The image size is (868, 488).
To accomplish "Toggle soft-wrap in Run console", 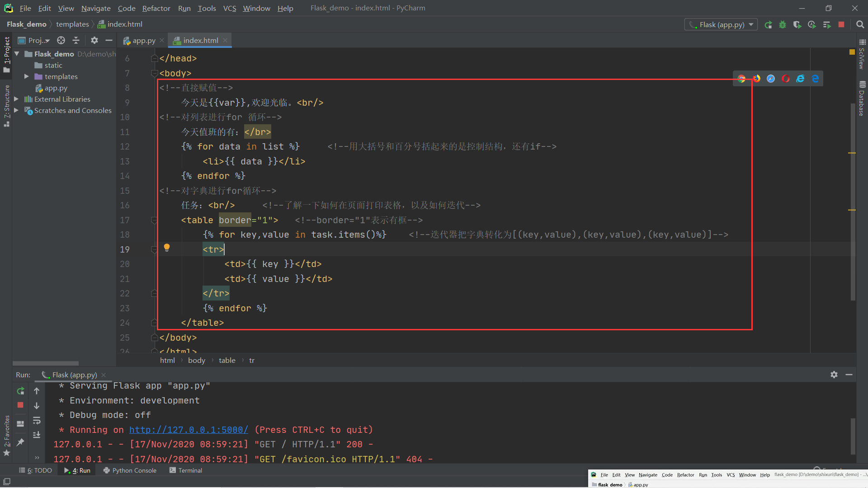I will [x=37, y=421].
